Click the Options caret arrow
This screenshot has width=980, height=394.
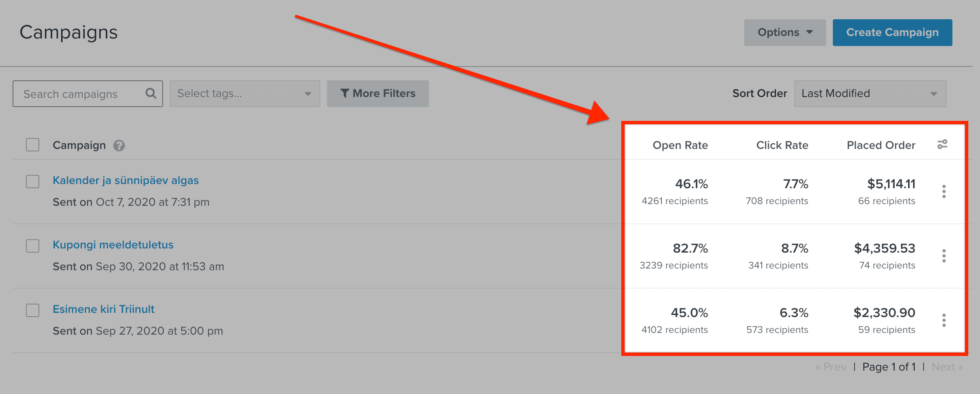point(809,32)
